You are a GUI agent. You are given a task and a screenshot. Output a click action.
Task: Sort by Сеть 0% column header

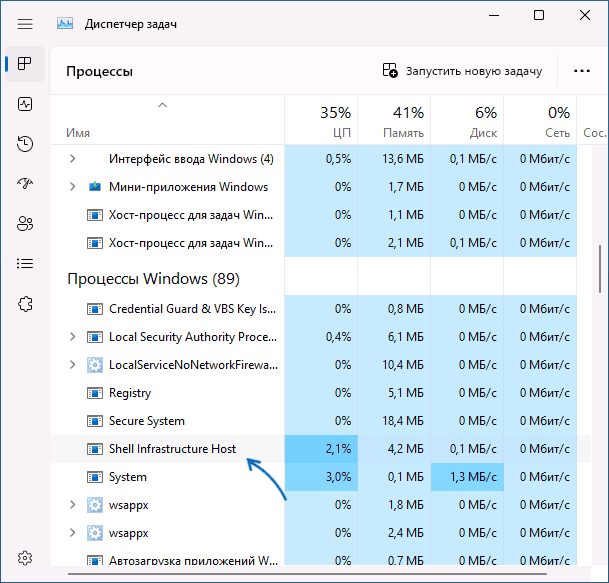click(540, 121)
